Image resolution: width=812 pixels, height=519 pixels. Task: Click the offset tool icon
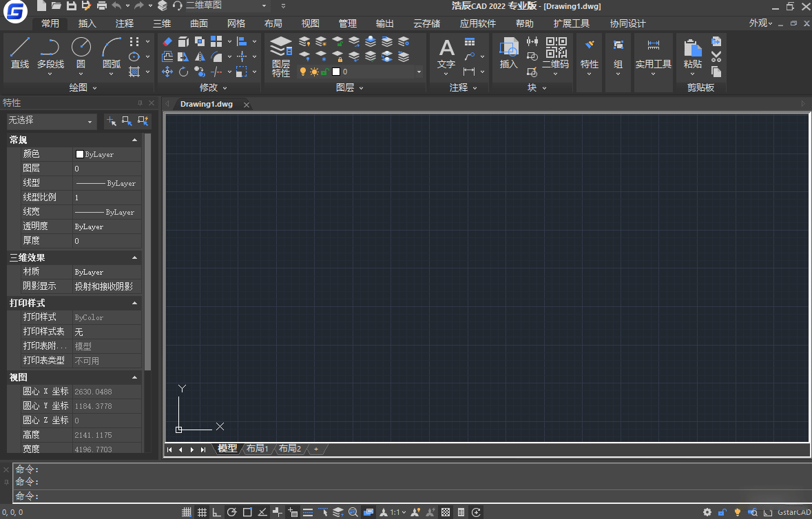(167, 56)
